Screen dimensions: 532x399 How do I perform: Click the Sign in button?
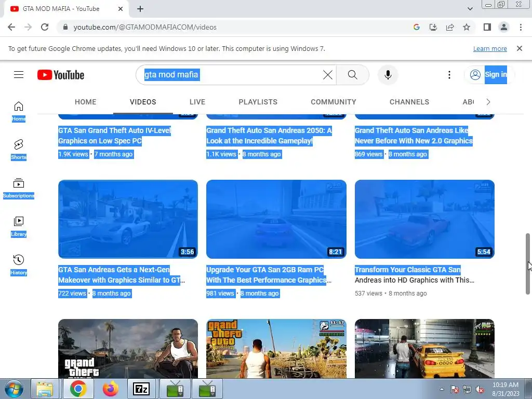(489, 75)
